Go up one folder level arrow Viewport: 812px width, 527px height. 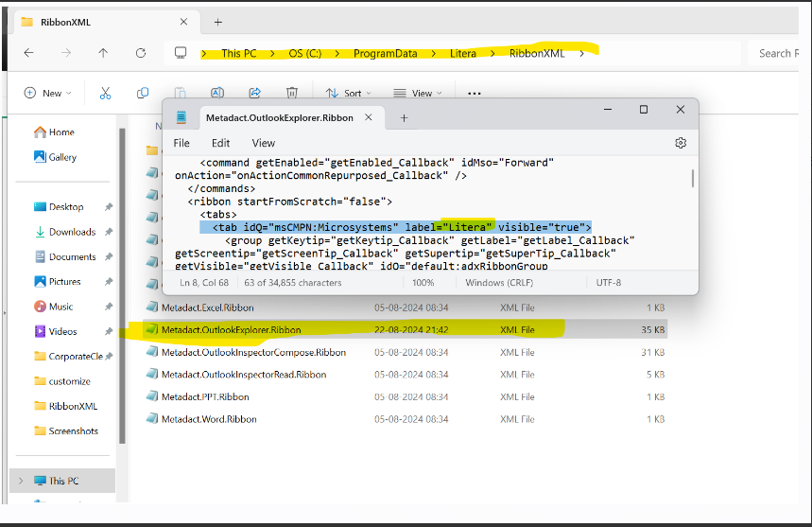pyautogui.click(x=103, y=53)
